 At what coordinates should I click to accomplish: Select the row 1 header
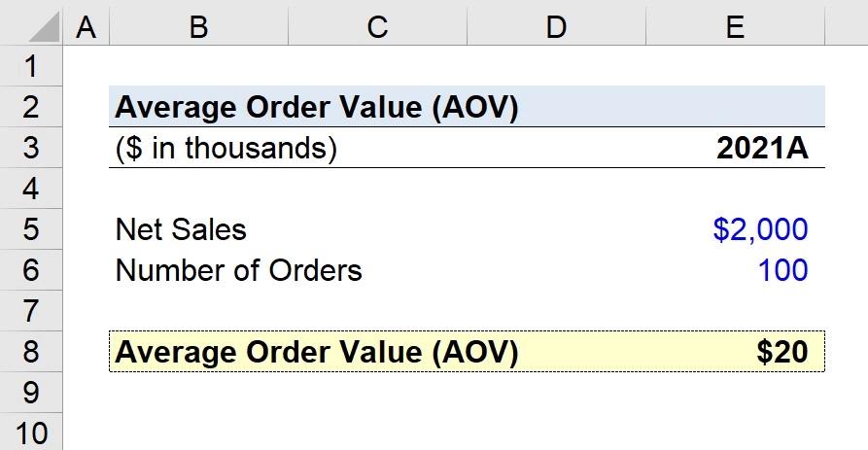pyautogui.click(x=31, y=67)
